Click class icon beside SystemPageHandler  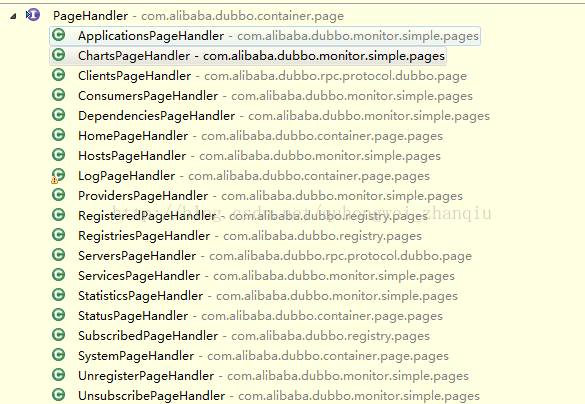[x=59, y=355]
